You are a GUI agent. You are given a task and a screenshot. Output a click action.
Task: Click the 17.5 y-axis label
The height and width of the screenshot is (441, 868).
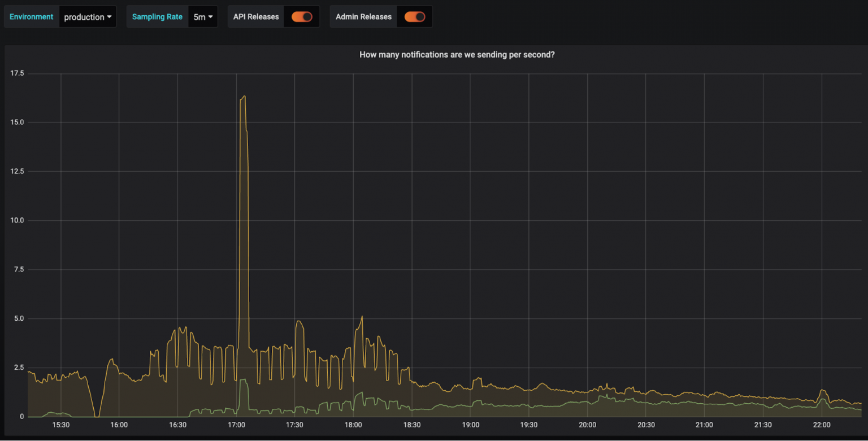click(17, 73)
